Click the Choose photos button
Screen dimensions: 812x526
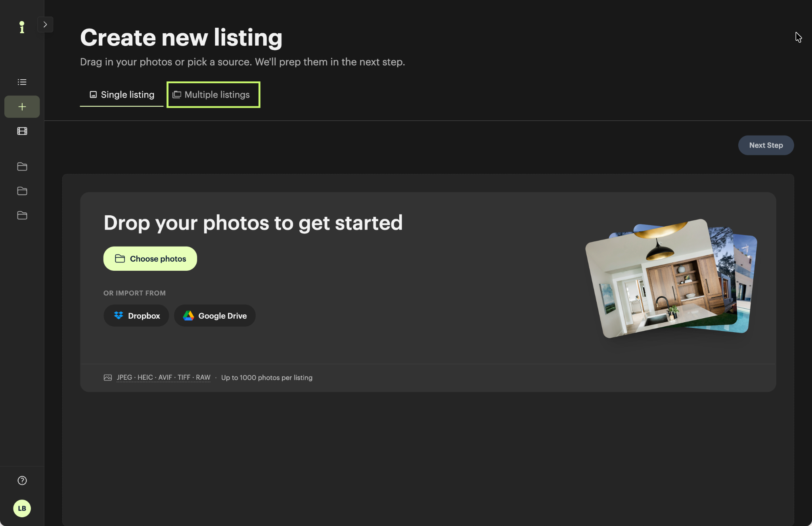tap(150, 259)
